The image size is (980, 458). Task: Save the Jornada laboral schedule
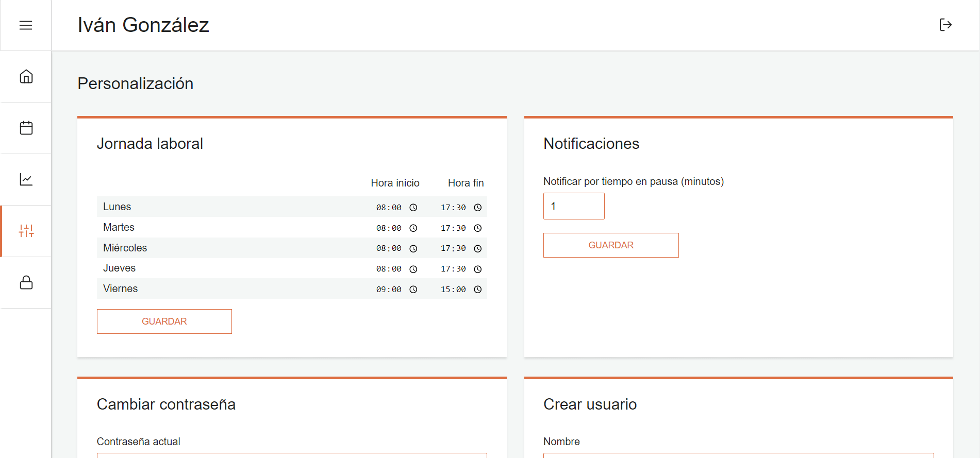(x=164, y=321)
